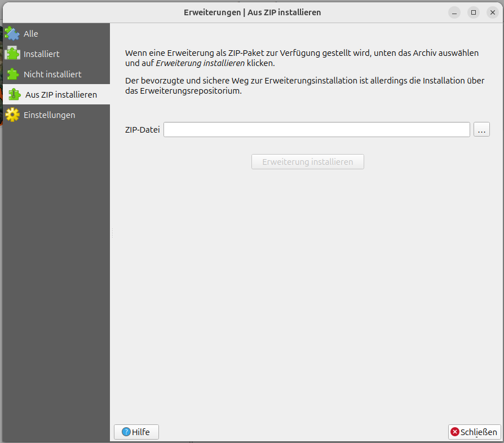This screenshot has height=443, width=504.
Task: Click the blue puzzle icon for Alle
Action: click(12, 34)
